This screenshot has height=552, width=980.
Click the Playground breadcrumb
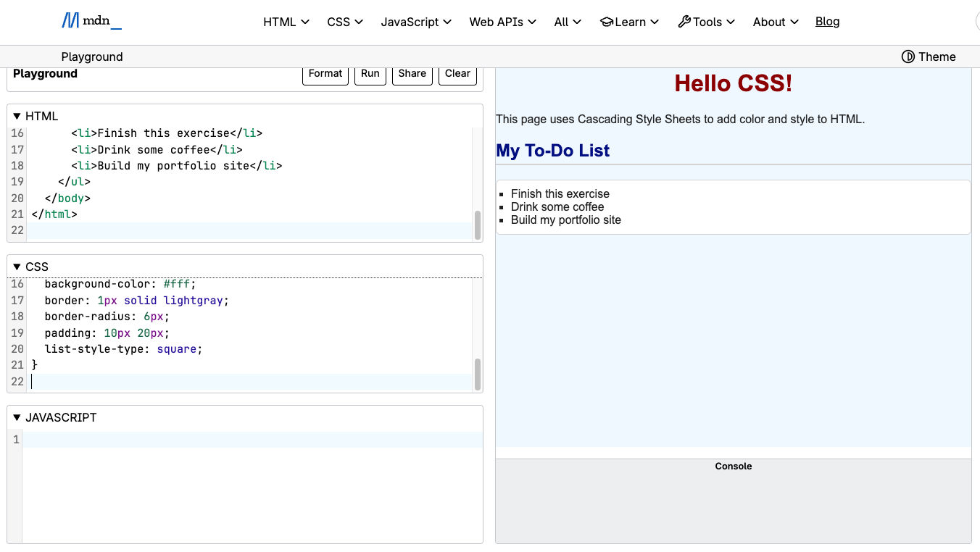tap(92, 57)
